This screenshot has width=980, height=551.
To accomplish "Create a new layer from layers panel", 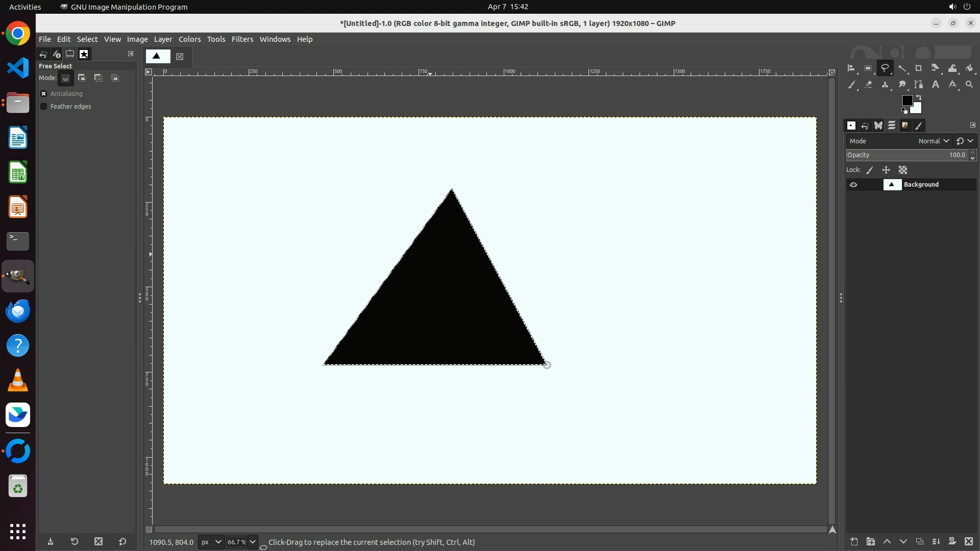I will [854, 542].
